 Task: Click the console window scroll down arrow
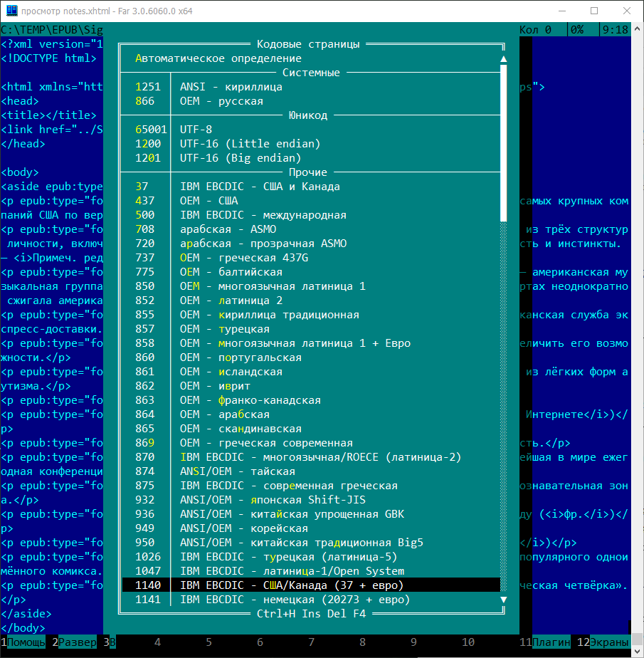(638, 651)
